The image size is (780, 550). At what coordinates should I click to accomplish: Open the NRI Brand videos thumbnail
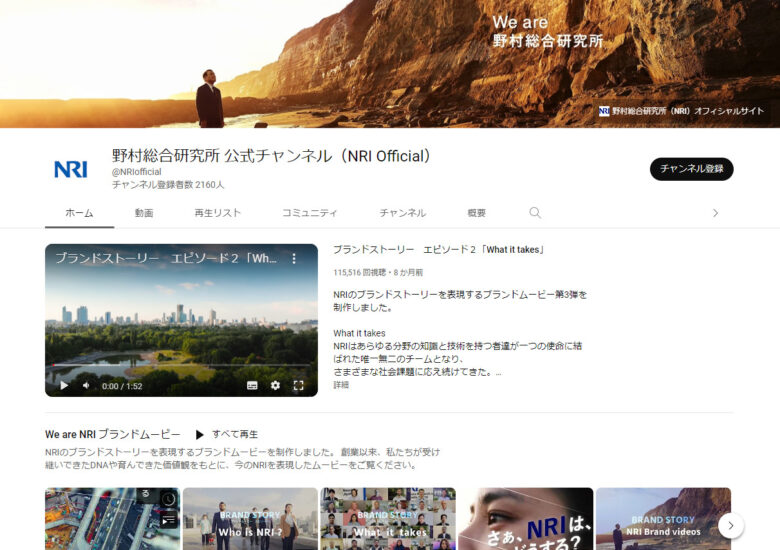664,519
